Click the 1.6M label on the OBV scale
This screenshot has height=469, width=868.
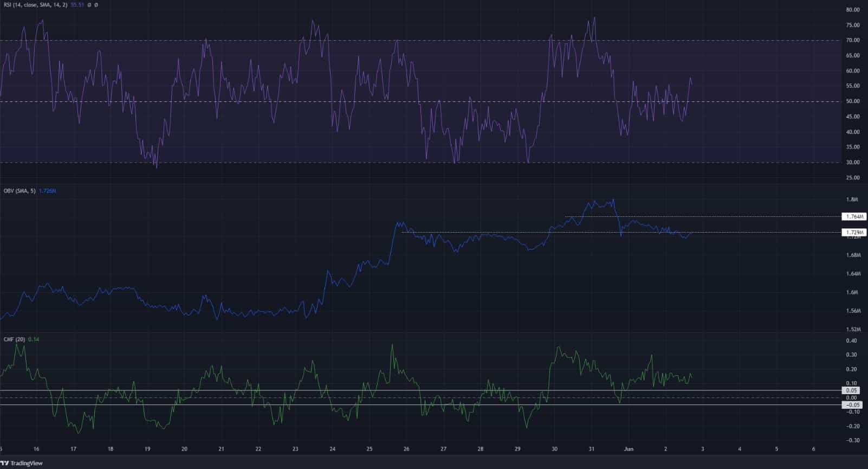(852, 292)
